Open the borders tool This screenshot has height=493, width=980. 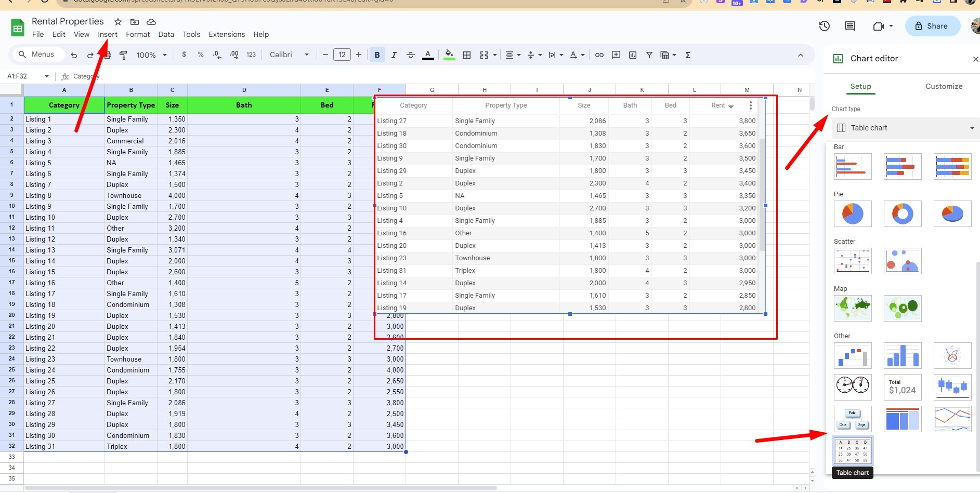(467, 55)
